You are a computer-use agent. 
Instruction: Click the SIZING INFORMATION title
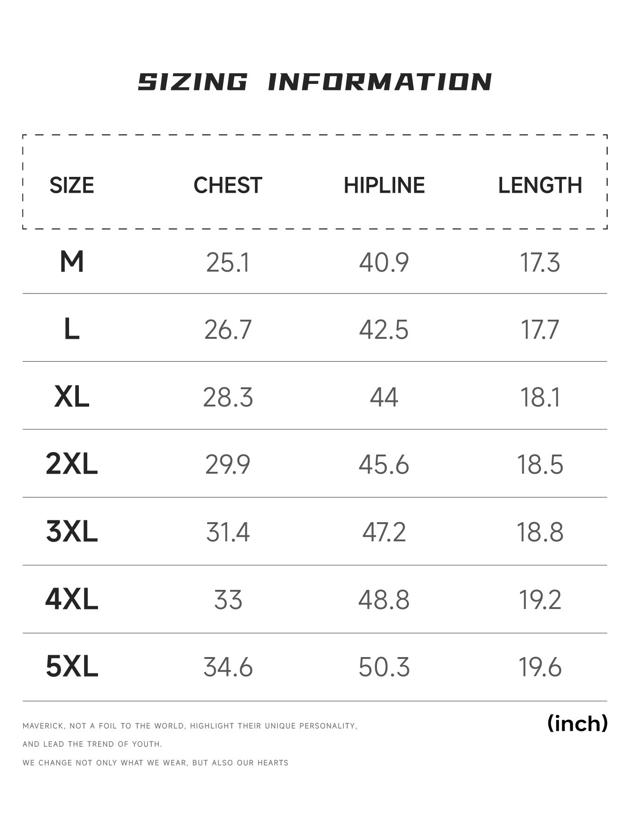pos(315,82)
